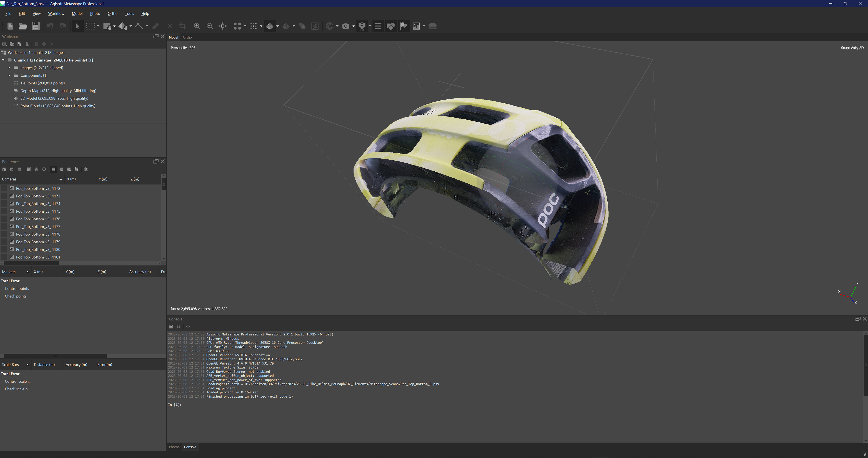Tick checkbox for Poc_Top_Bottom_v3_ 1177
868x458 pixels.
(x=4, y=227)
